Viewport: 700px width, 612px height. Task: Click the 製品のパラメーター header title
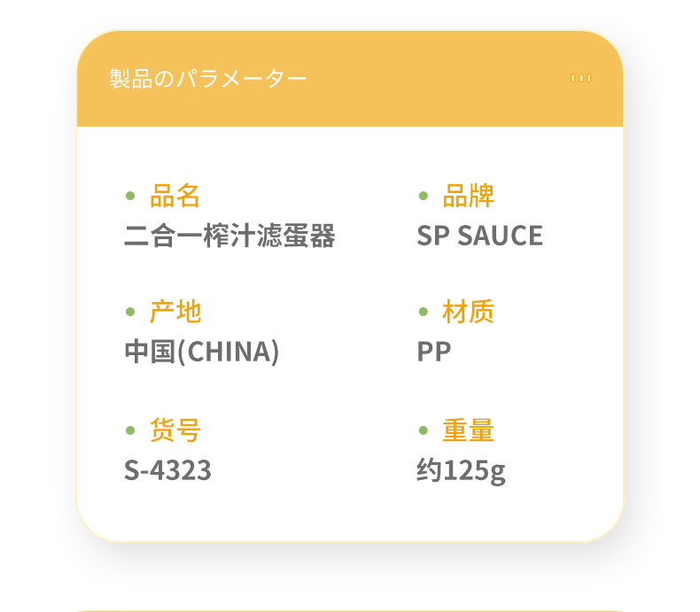click(x=208, y=79)
